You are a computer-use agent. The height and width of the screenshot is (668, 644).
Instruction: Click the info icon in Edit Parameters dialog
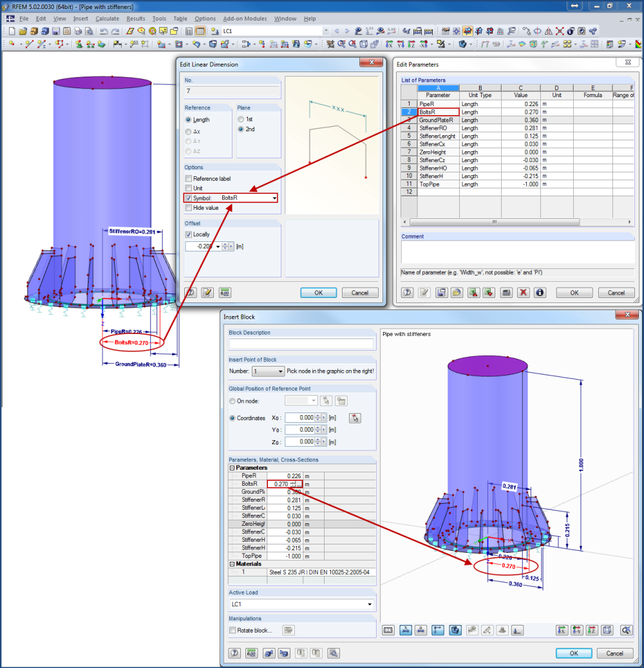[539, 293]
